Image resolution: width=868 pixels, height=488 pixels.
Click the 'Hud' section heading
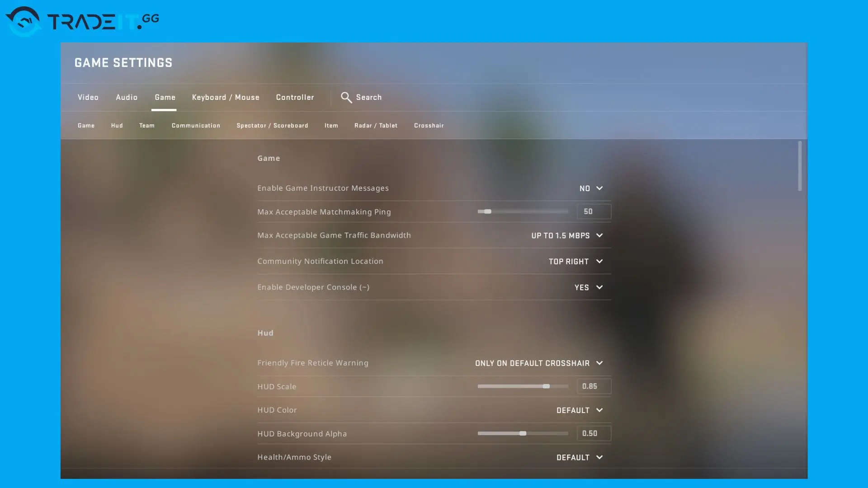pyautogui.click(x=265, y=333)
